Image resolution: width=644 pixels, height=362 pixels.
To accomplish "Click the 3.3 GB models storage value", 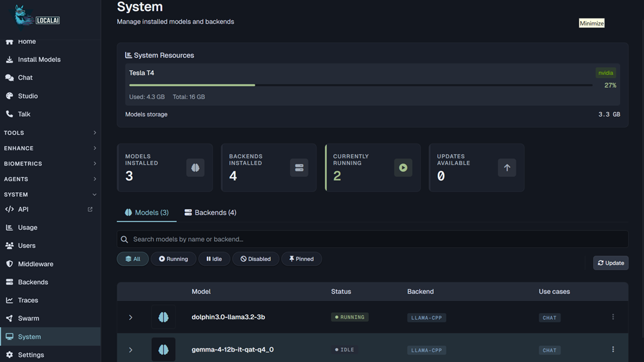I will coord(609,115).
